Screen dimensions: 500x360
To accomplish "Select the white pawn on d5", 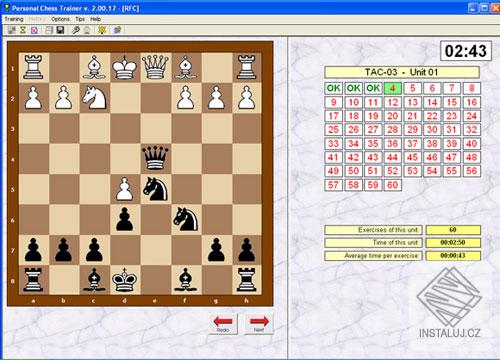I will pos(125,189).
